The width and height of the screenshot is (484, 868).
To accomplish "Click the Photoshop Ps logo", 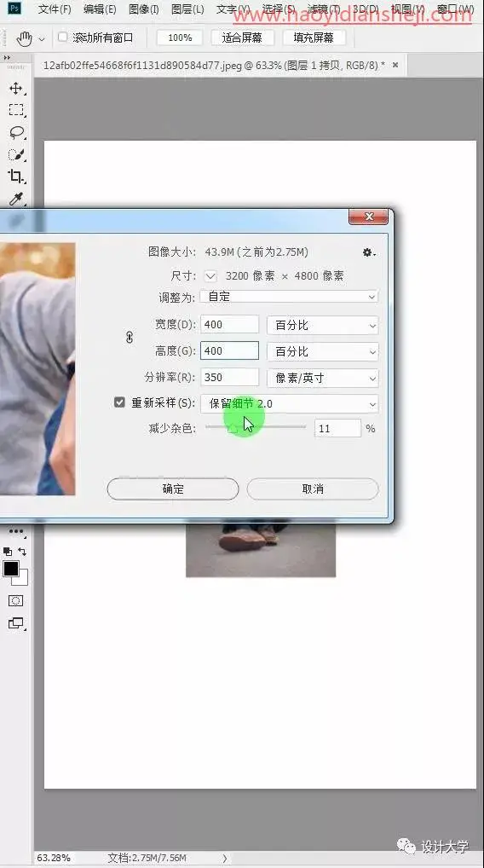I will click(15, 9).
